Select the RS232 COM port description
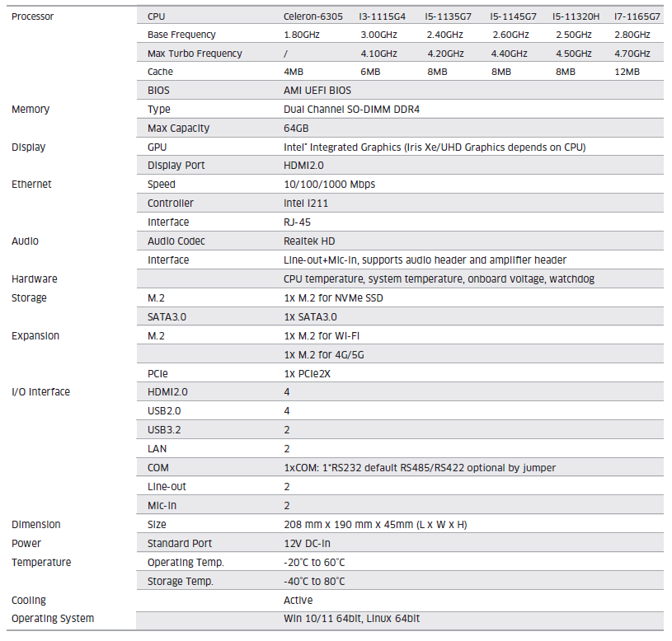This screenshot has width=672, height=641. point(419,468)
